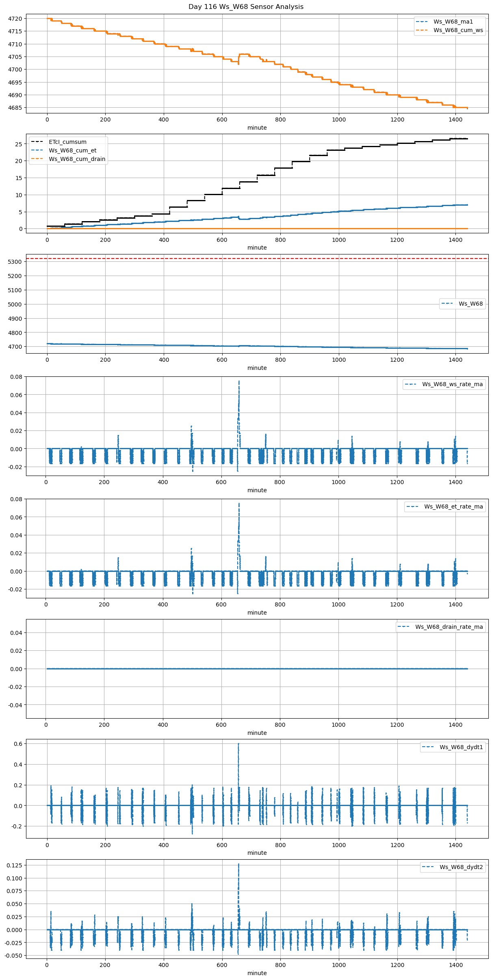Click the tallest spike in the ws_rate_ma chart
Image resolution: width=492 pixels, height=980 pixels.
pos(239,382)
